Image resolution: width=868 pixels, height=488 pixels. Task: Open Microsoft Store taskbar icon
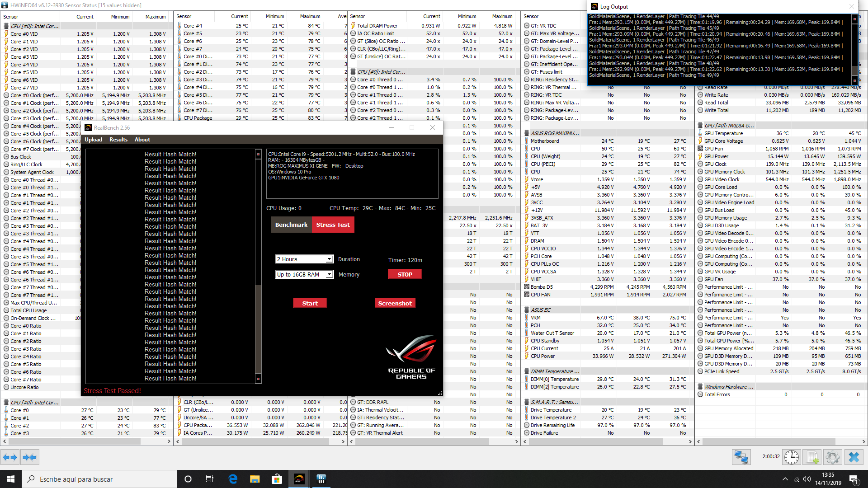277,479
